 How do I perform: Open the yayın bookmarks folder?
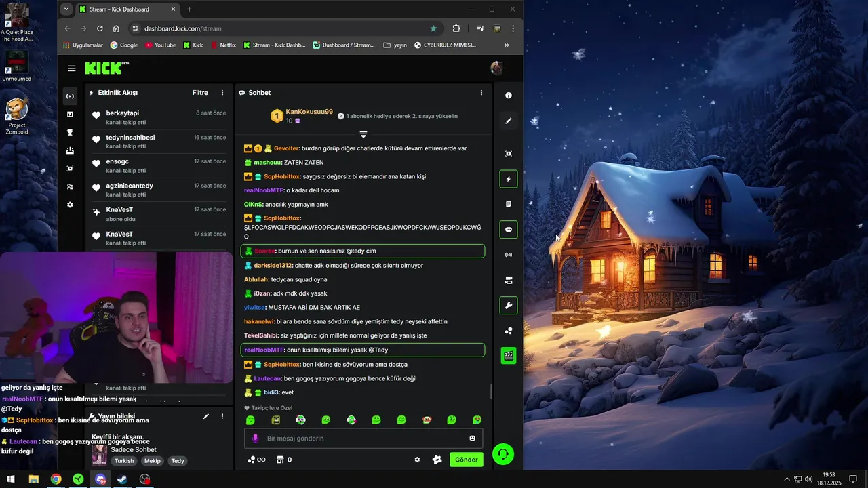pyautogui.click(x=395, y=45)
